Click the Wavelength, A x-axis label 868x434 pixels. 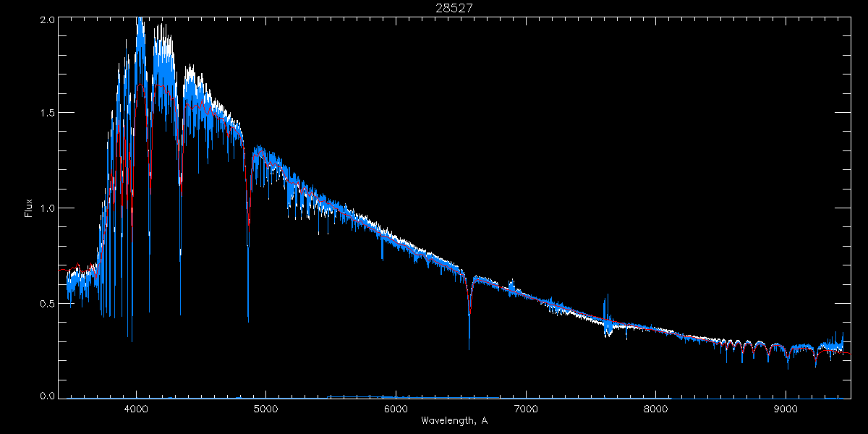click(x=454, y=421)
